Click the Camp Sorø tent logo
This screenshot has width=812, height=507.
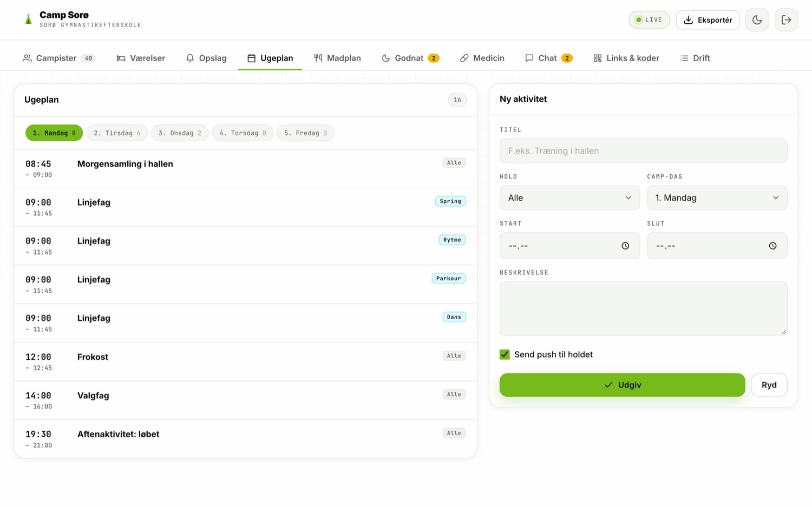pyautogui.click(x=29, y=20)
